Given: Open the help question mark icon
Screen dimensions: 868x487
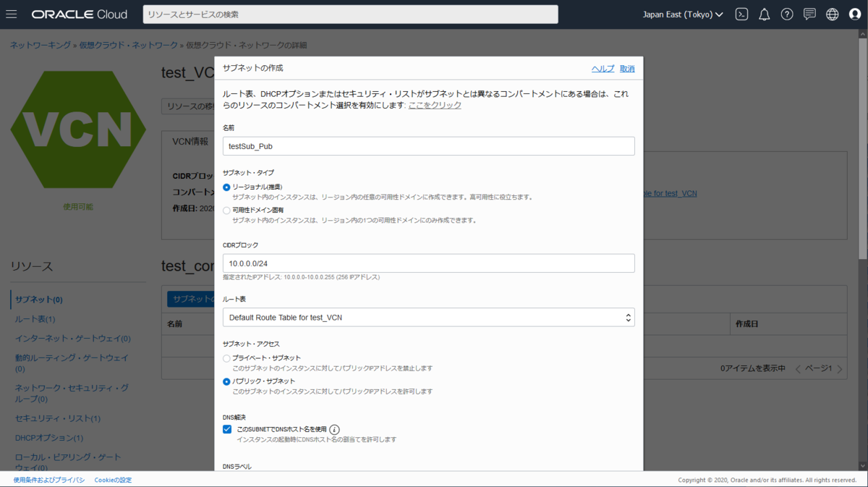Looking at the screenshot, I should pyautogui.click(x=787, y=14).
